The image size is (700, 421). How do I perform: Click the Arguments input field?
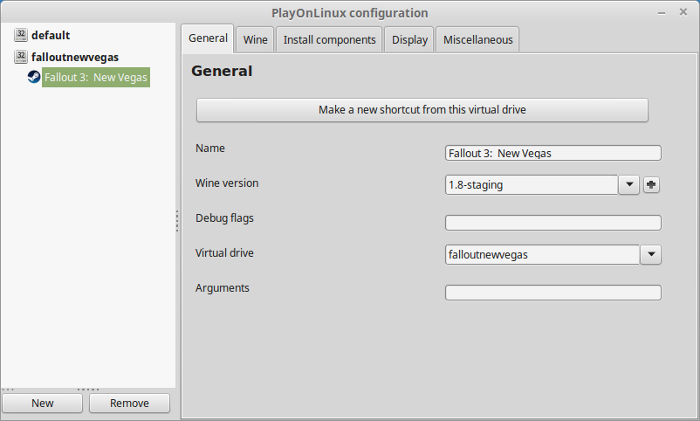pyautogui.click(x=553, y=293)
